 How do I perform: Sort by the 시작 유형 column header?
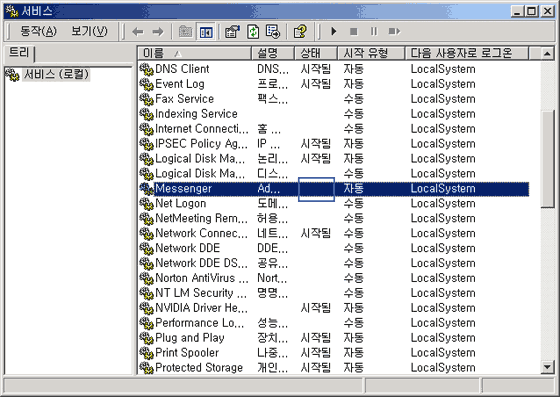pos(371,53)
